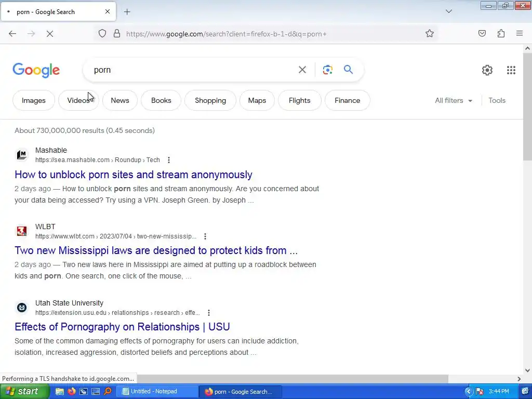This screenshot has height=399, width=532.
Task: Close the Google Search tab
Action: point(108,11)
